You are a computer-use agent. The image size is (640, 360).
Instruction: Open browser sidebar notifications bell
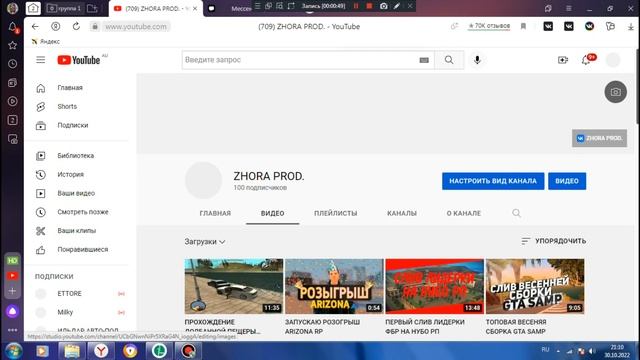pos(13,27)
